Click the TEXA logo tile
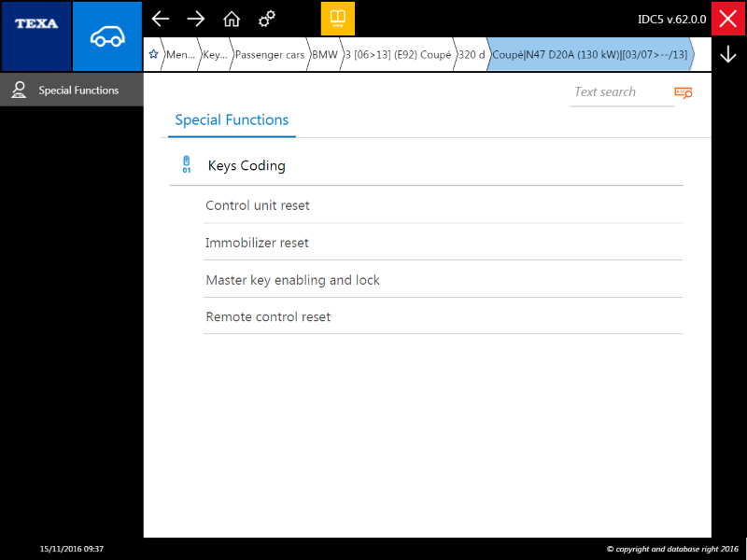 click(36, 36)
